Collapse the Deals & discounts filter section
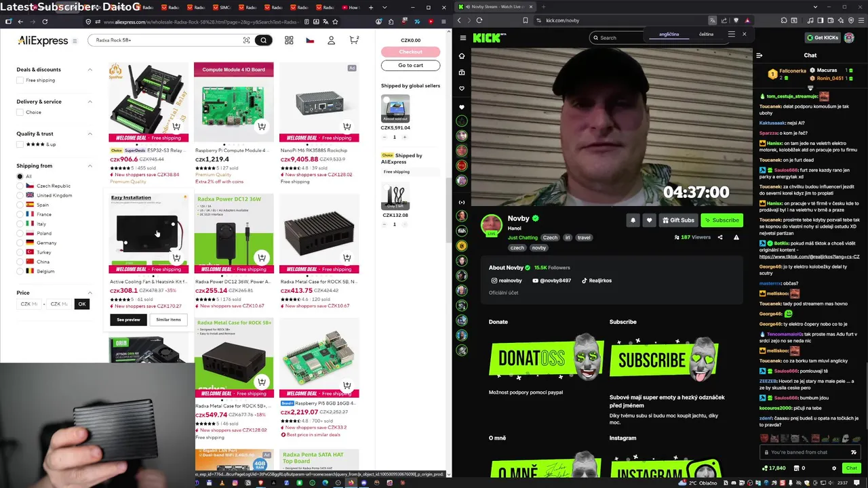Image resolution: width=868 pixels, height=488 pixels. [x=90, y=69]
